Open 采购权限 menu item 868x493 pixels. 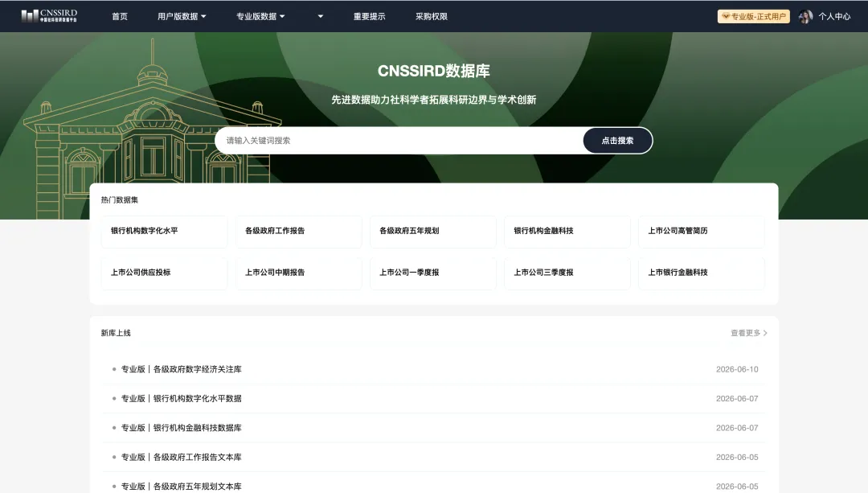(432, 17)
